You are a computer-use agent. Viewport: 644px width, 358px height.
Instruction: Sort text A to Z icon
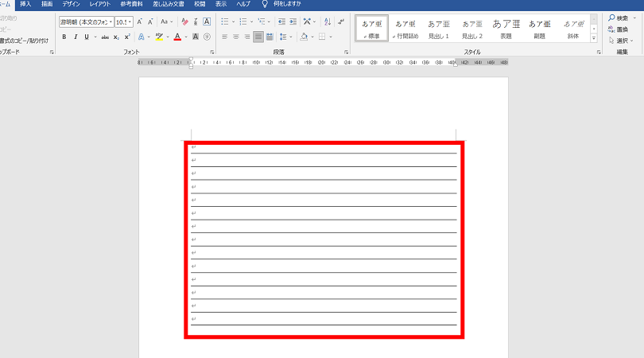(328, 21)
